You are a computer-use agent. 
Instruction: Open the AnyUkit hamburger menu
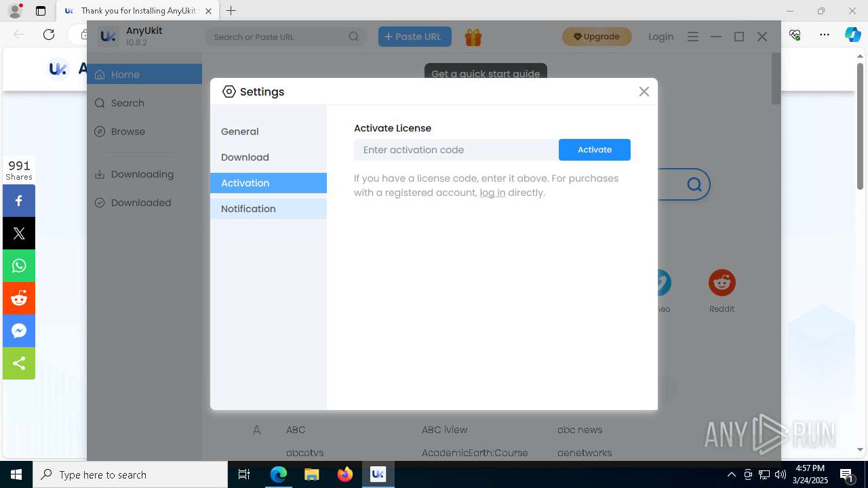692,37
